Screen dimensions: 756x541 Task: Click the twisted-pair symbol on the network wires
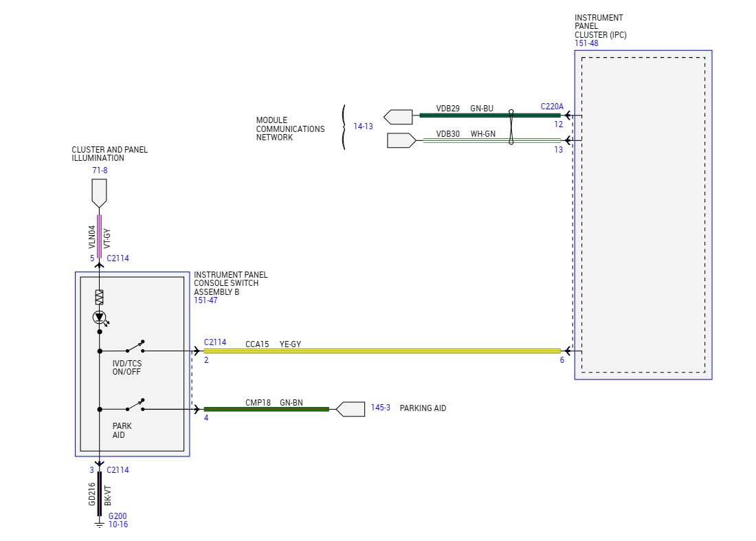pos(511,127)
